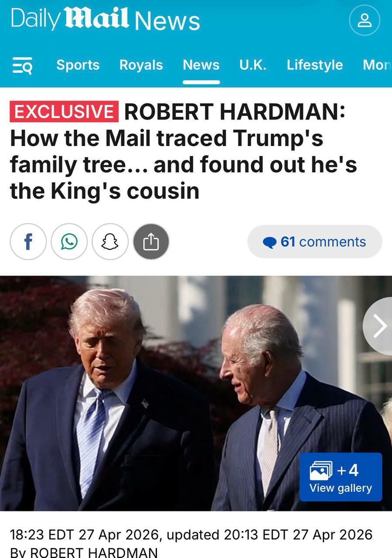Open the menu search hamburger icon

click(x=22, y=65)
